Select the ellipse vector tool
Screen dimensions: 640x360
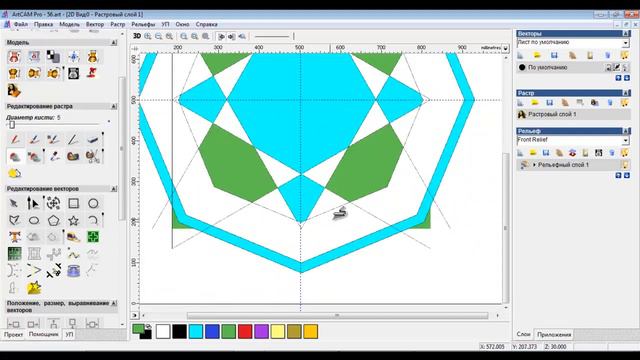click(x=34, y=220)
